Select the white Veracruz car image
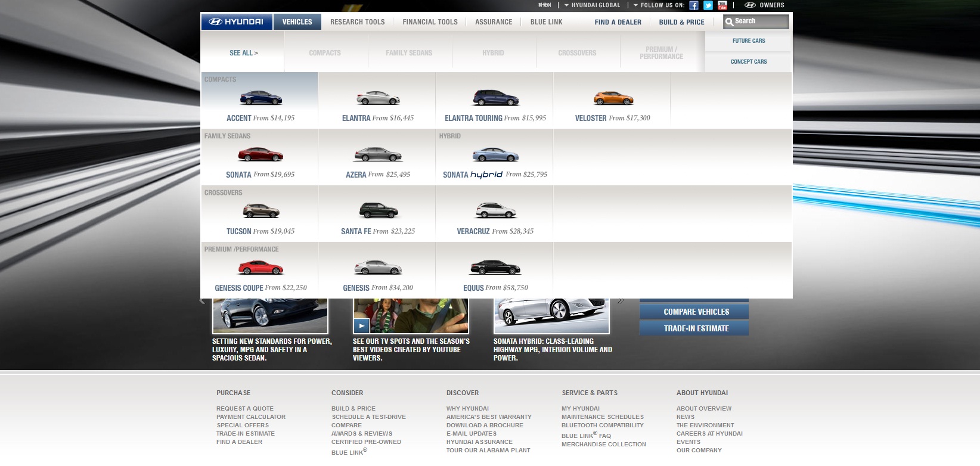Screen dimensions: 980x466 [496, 210]
